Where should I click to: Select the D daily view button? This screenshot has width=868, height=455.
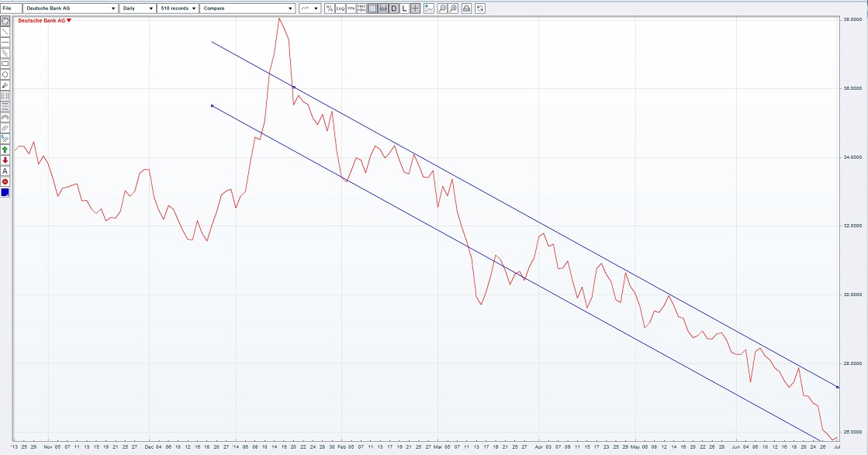(393, 9)
